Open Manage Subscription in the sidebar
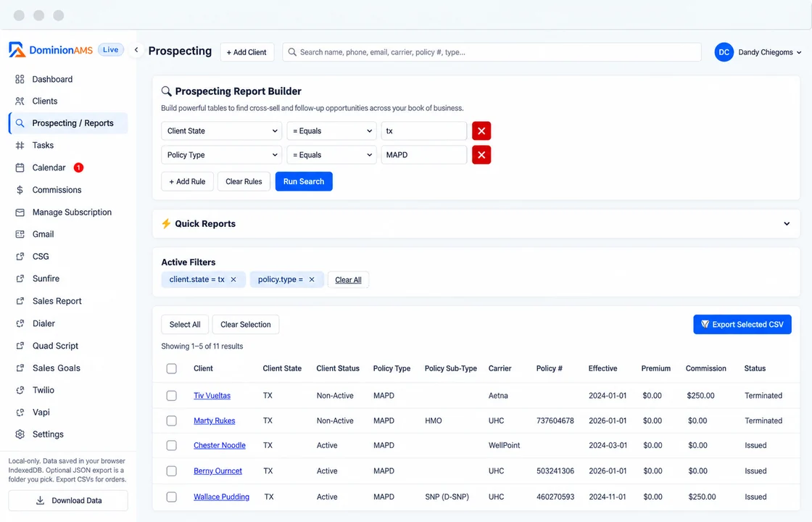 pos(68,212)
